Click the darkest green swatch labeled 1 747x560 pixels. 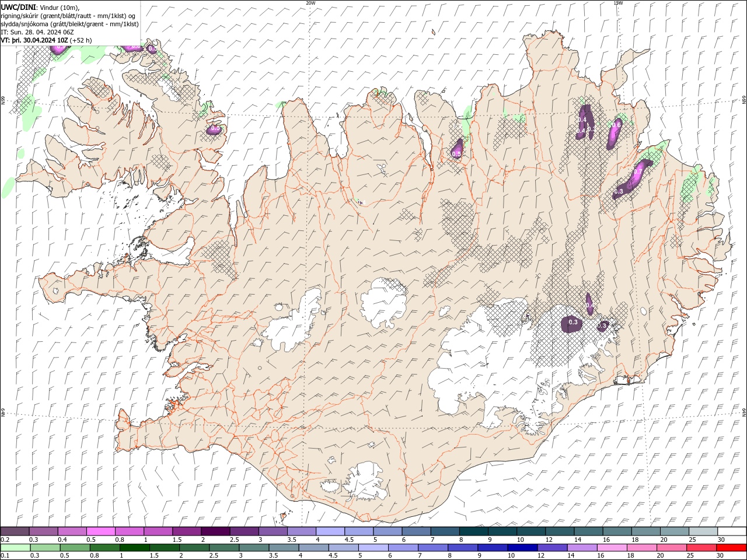point(134,548)
